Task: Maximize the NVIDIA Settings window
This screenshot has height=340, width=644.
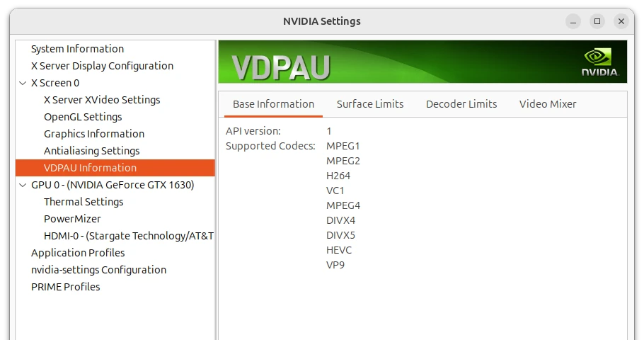Action: [597, 21]
